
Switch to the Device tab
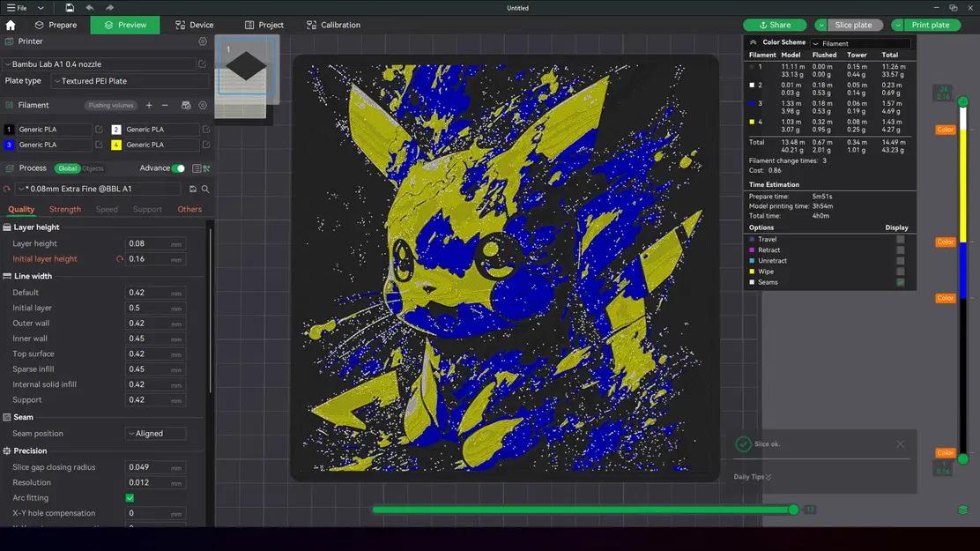click(x=193, y=25)
